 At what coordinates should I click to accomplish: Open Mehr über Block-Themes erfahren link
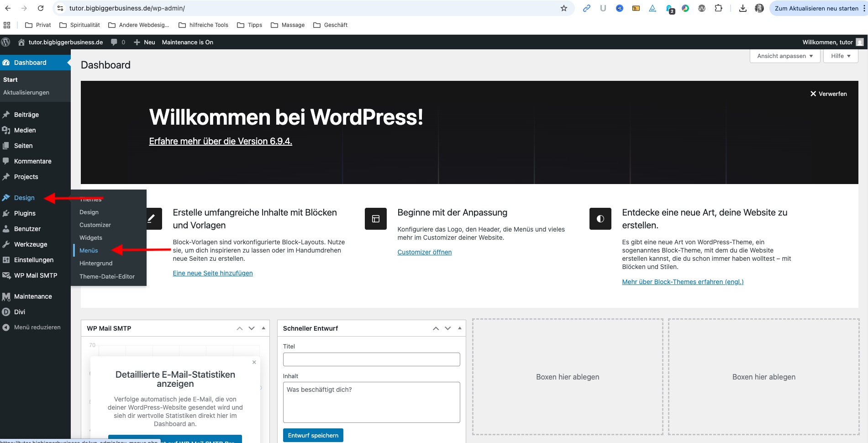(683, 282)
